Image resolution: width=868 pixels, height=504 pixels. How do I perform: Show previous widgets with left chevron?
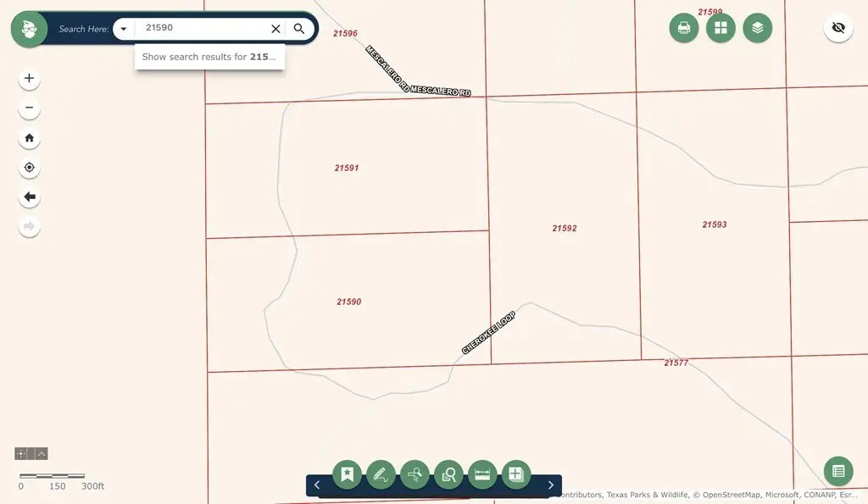pos(317,485)
